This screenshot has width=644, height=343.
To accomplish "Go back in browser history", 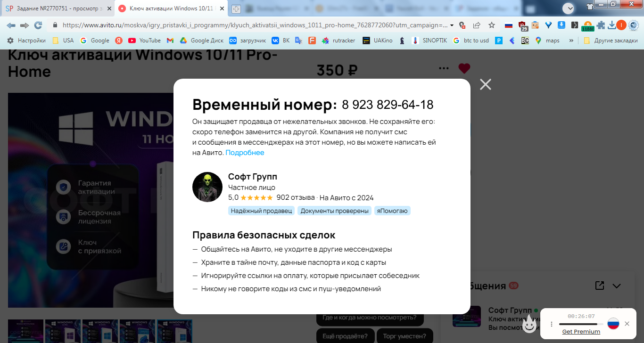I will coord(11,25).
